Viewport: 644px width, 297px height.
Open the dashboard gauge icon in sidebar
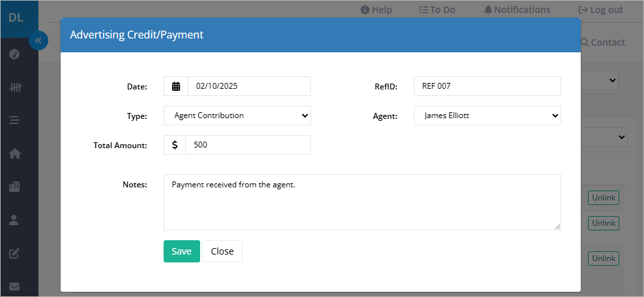pyautogui.click(x=14, y=54)
